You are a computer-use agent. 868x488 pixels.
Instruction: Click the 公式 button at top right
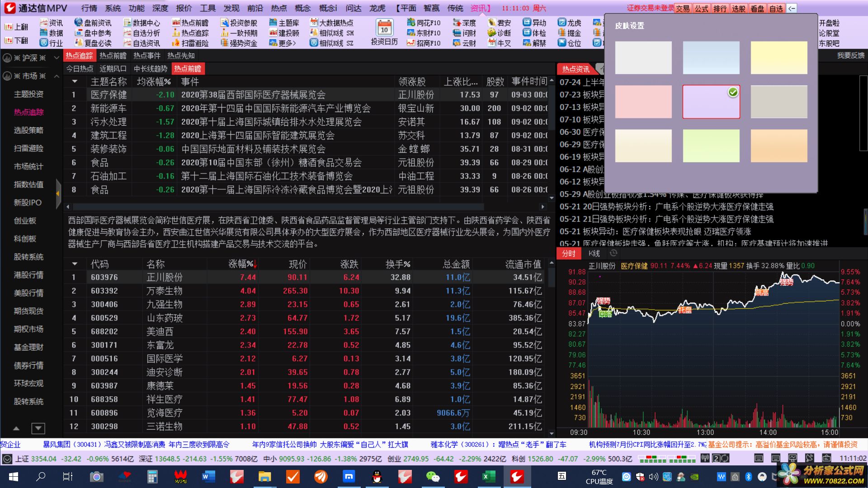(x=701, y=9)
